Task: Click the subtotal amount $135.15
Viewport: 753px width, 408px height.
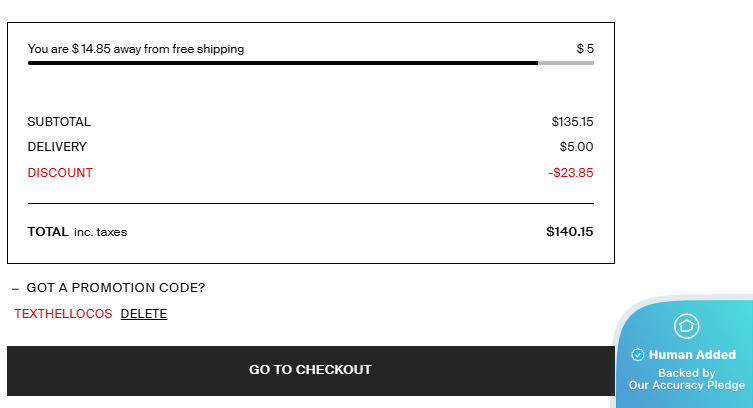Action: (572, 122)
